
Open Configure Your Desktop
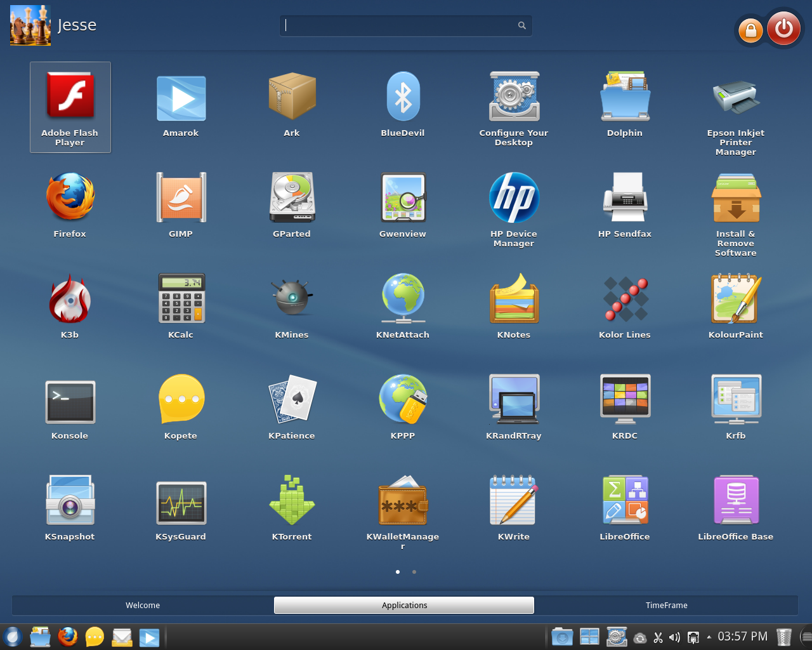[514, 107]
